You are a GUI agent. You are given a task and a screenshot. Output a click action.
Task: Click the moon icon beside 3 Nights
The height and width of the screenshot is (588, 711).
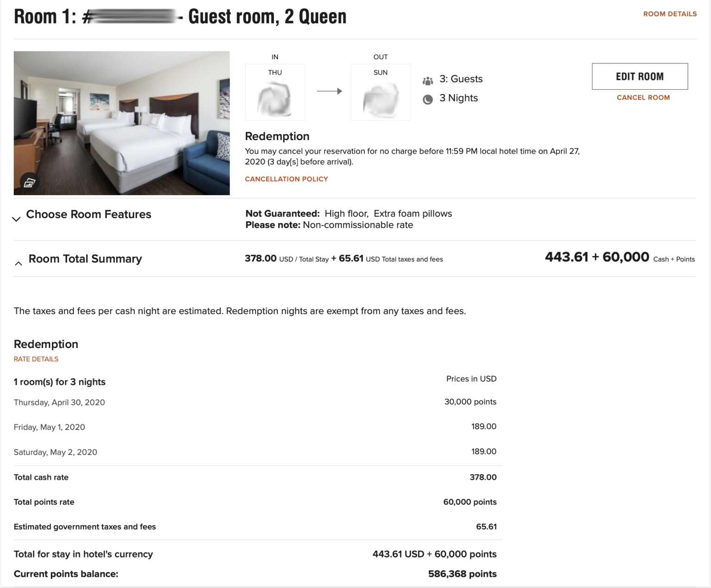(428, 99)
